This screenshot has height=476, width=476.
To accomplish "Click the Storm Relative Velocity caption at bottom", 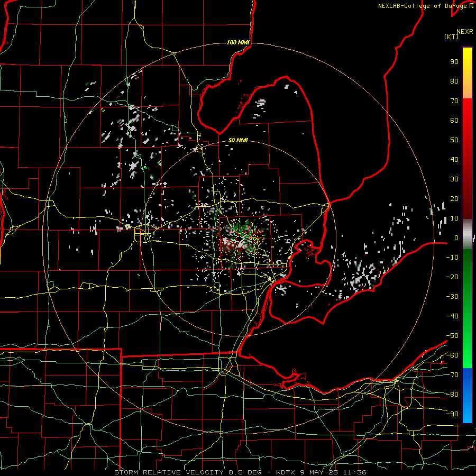I will point(240,472).
